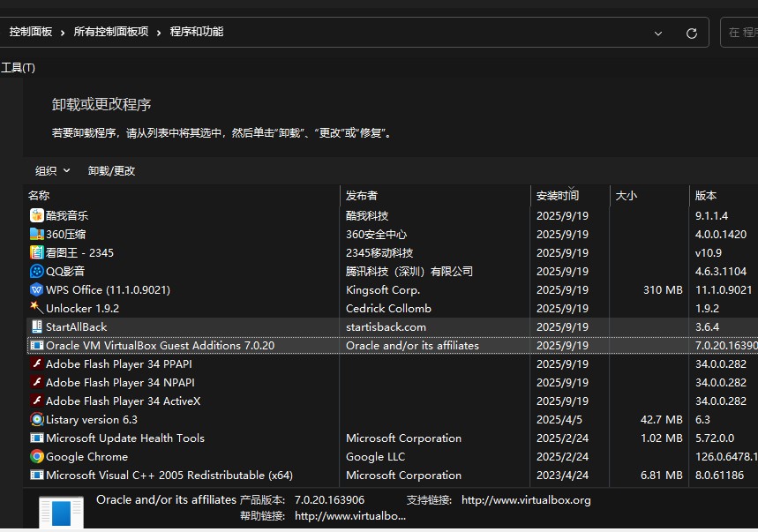Go to 所有控制面板项 in breadcrumb

[x=111, y=32]
